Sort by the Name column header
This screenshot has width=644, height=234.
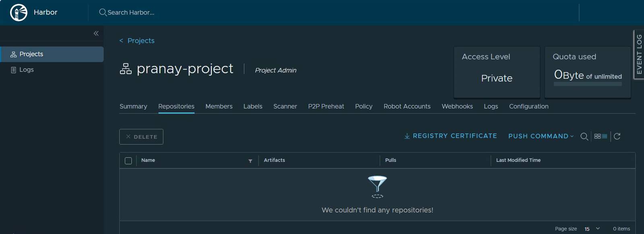coord(148,160)
